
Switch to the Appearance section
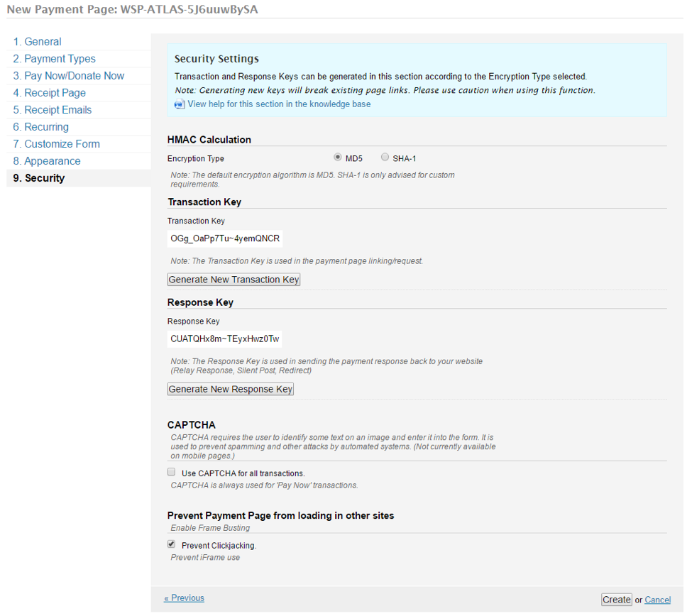tap(47, 160)
